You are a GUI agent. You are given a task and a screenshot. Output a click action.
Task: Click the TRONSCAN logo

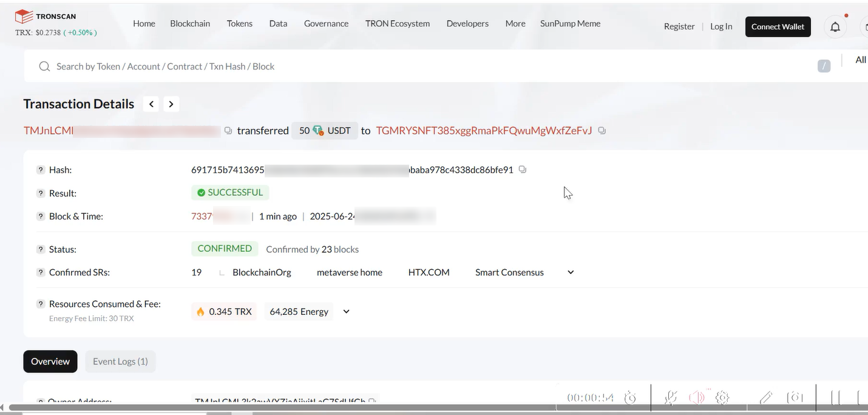tap(46, 16)
